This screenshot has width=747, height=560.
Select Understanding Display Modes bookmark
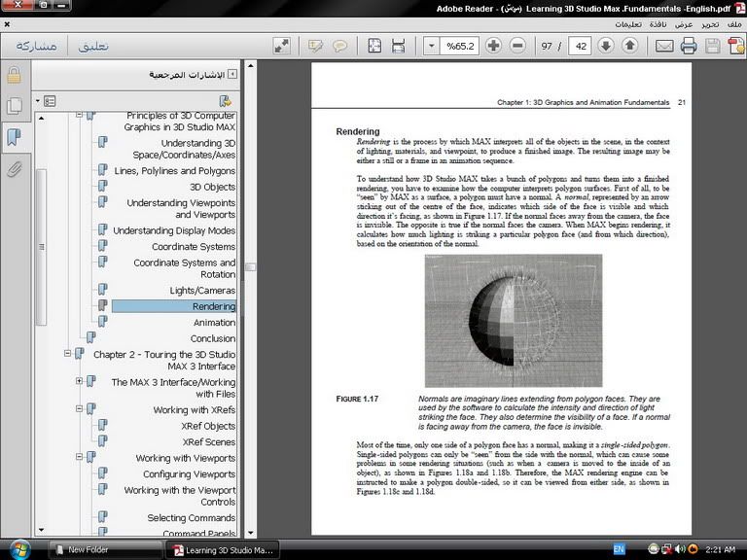(x=174, y=231)
